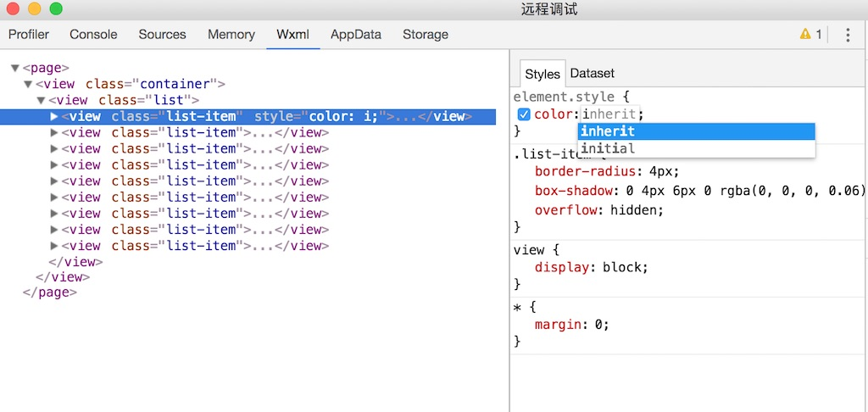Open the three-dot more options menu

848,35
